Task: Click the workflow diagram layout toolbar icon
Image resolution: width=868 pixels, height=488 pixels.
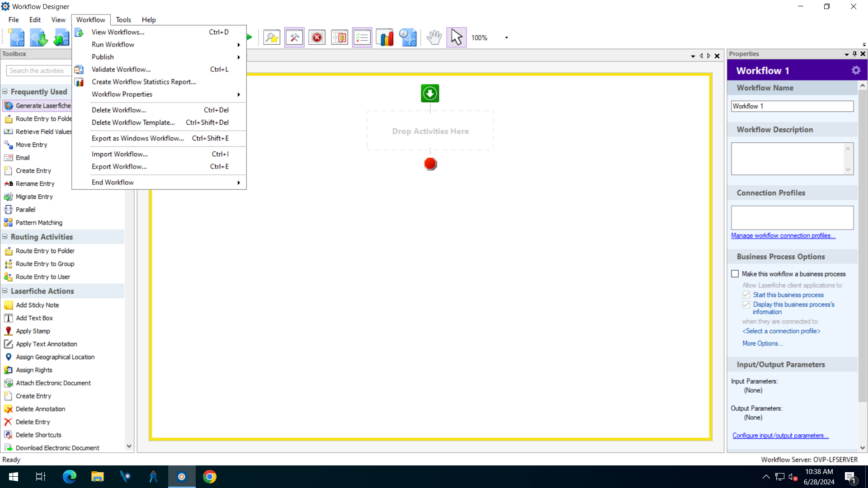Action: click(340, 38)
